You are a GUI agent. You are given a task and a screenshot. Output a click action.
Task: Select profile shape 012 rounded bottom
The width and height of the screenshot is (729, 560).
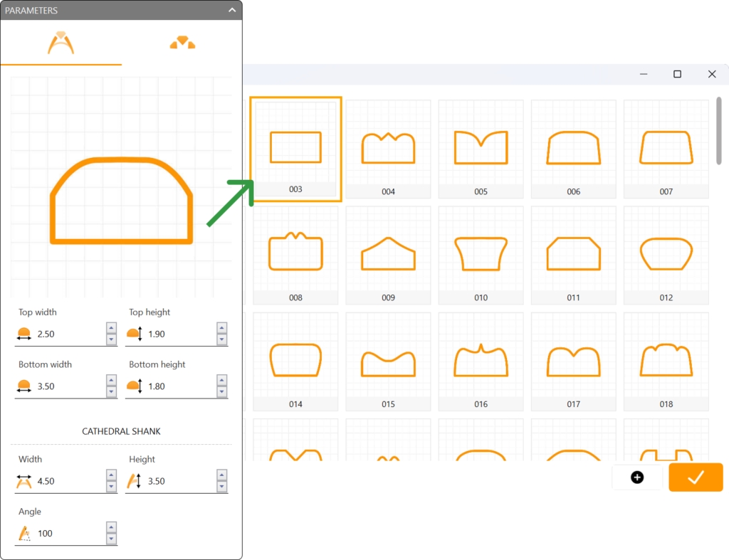coord(666,254)
